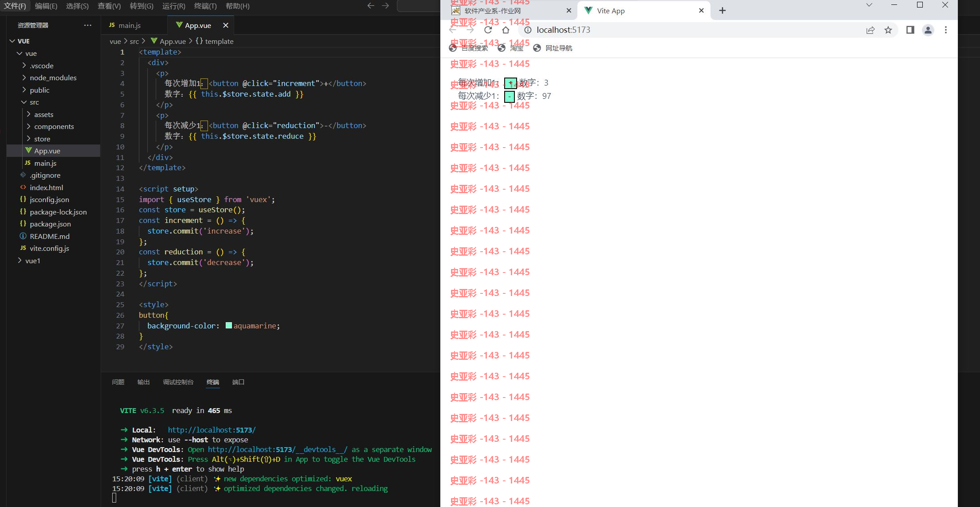Open the Run (运行) menu

click(174, 6)
